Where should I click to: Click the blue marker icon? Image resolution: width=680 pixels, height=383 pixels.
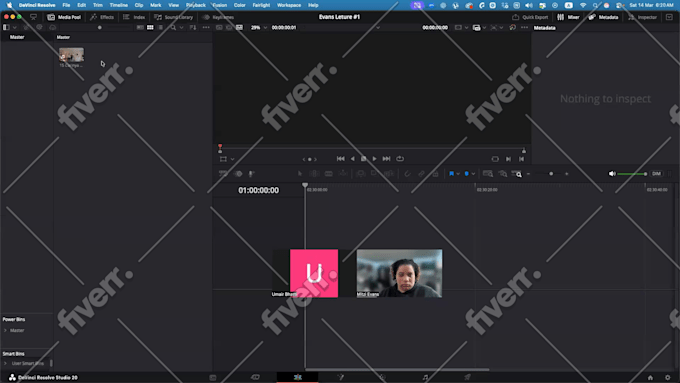[x=467, y=173]
